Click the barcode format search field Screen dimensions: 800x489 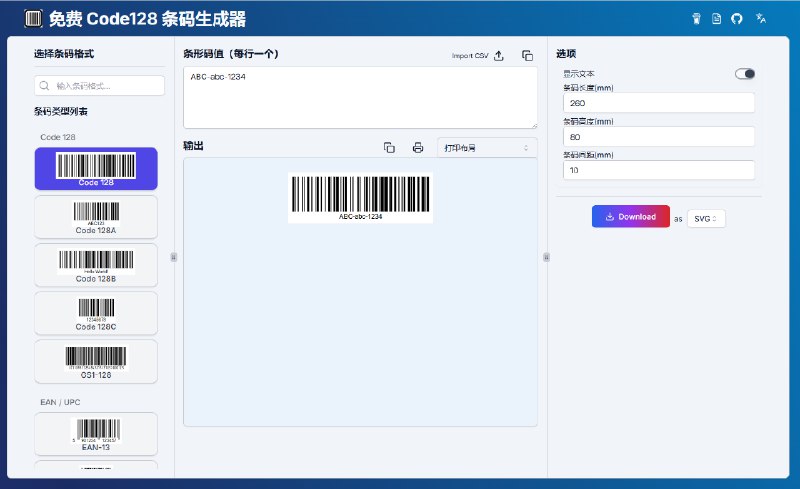pos(100,86)
